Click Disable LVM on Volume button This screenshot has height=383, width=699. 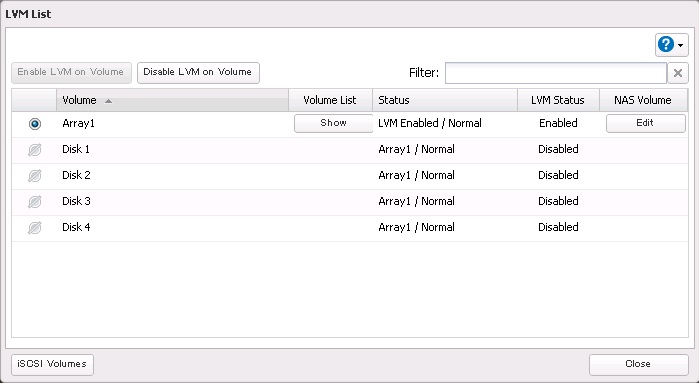point(198,73)
